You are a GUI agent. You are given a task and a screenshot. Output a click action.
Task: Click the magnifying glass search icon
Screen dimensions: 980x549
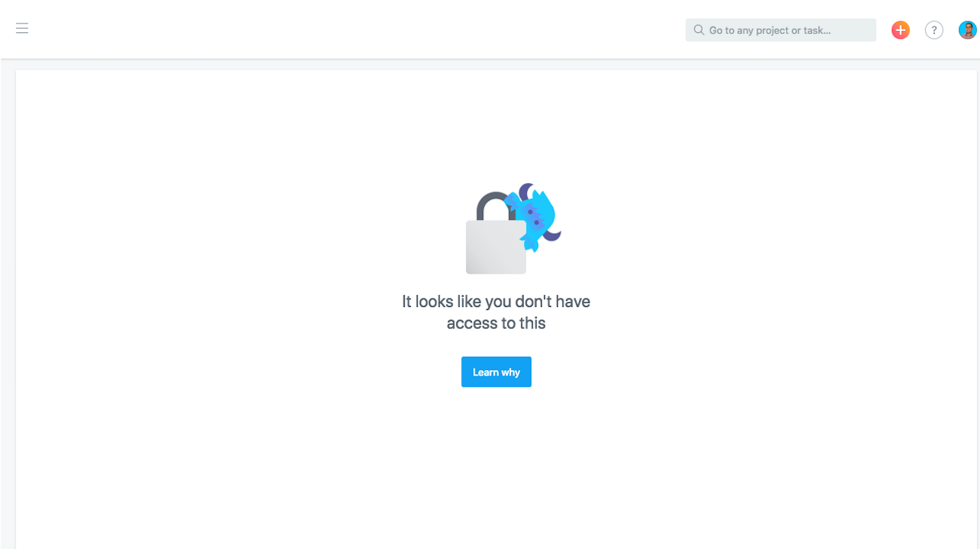coord(699,30)
